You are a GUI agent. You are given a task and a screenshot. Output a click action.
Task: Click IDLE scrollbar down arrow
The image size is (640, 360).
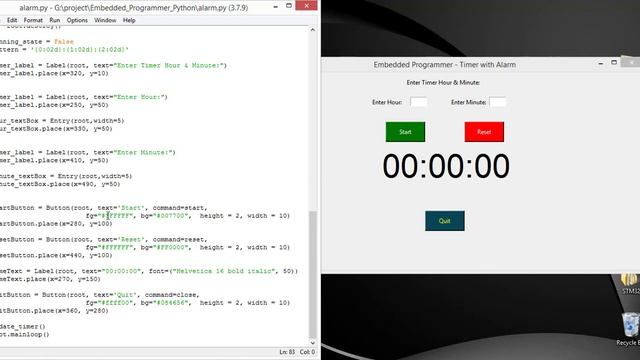pos(313,343)
